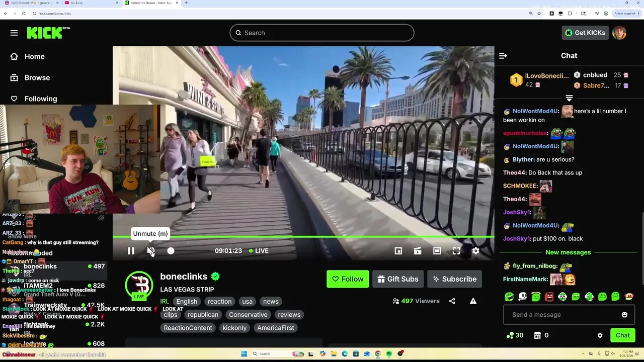Click the IRL category link
The height and width of the screenshot is (362, 644).
pyautogui.click(x=165, y=302)
